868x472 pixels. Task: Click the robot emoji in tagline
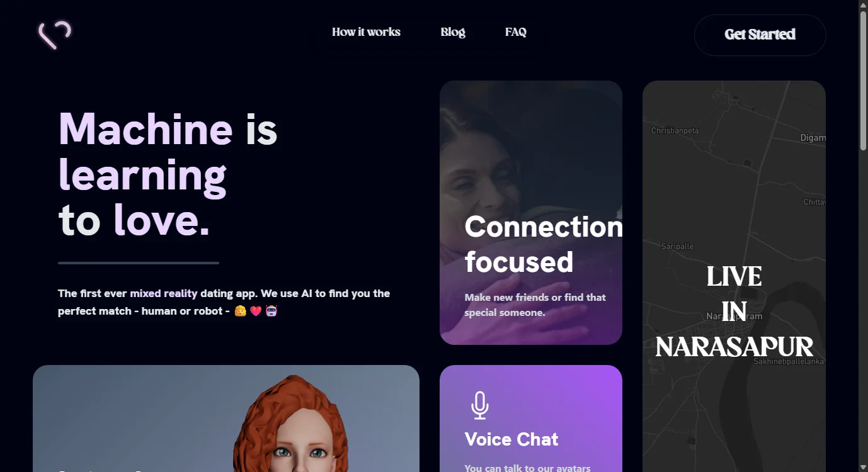point(271,311)
